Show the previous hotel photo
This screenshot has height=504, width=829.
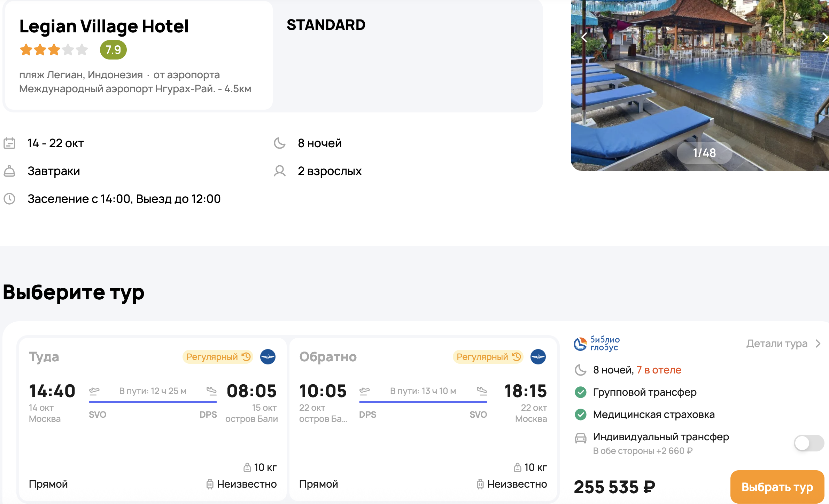click(584, 37)
